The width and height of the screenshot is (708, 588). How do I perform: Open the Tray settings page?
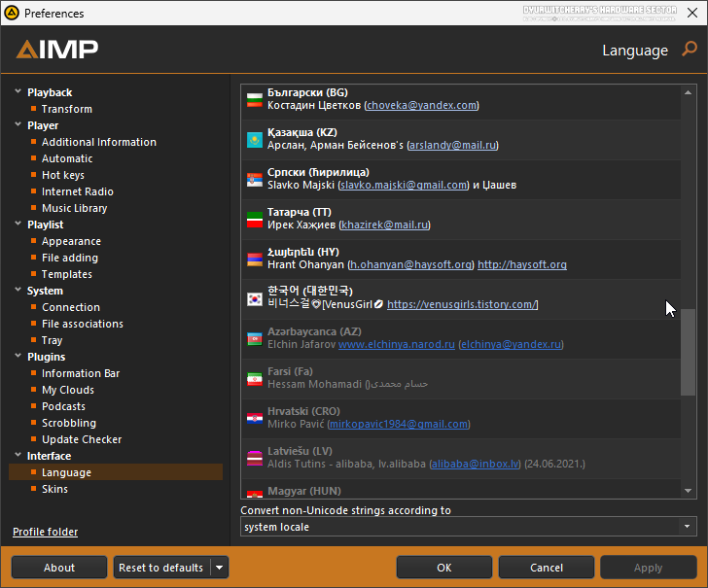(x=52, y=340)
